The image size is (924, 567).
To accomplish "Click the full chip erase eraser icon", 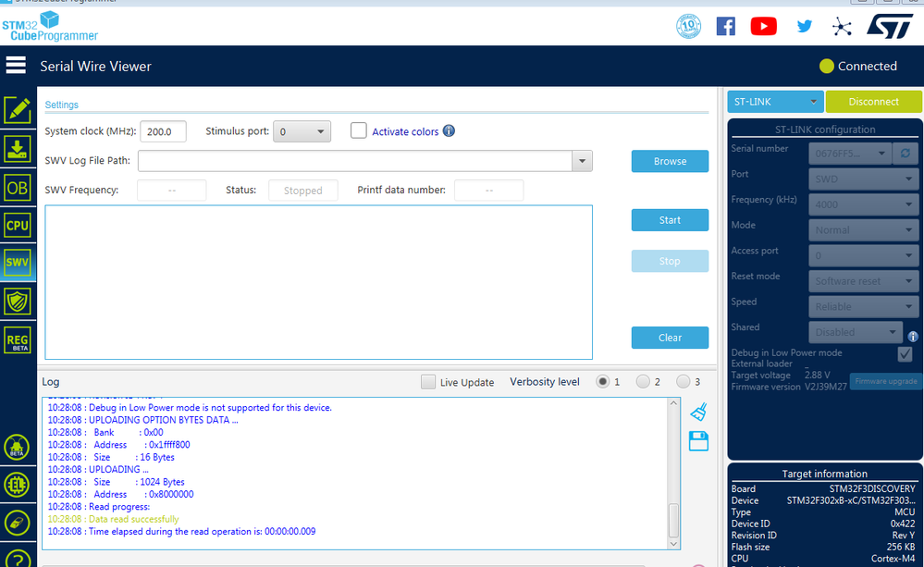I will pyautogui.click(x=17, y=523).
